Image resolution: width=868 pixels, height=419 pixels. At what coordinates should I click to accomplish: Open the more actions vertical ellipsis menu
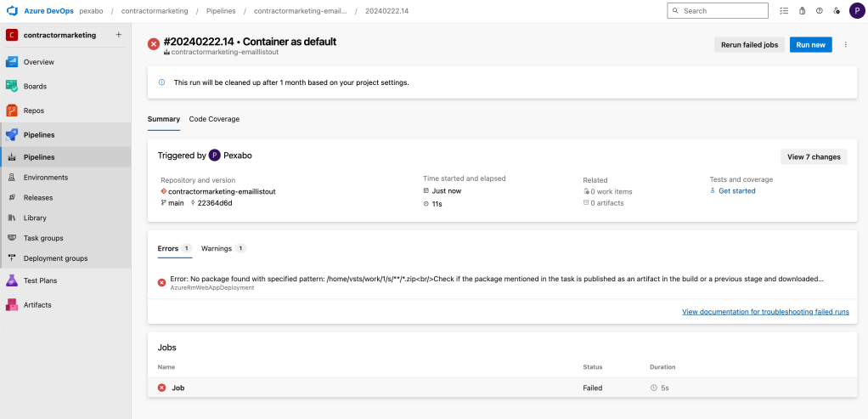[845, 45]
